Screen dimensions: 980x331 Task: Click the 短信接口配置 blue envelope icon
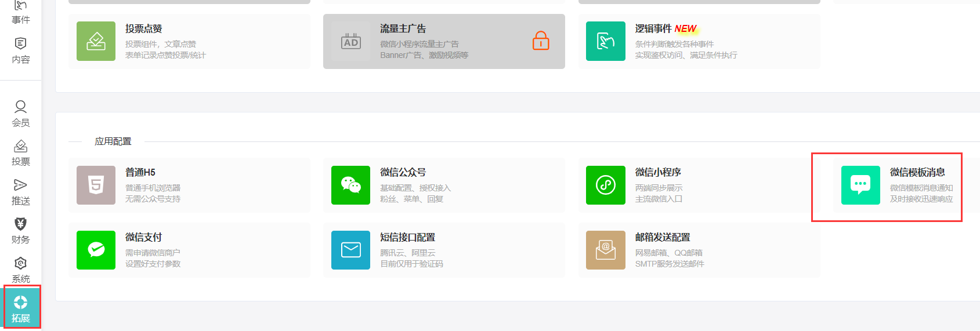click(350, 250)
